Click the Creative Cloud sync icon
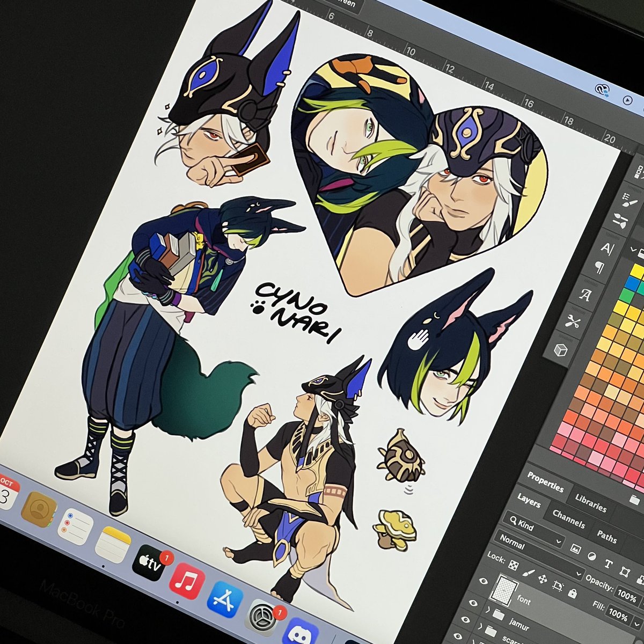Image resolution: width=644 pixels, height=644 pixels. tap(602, 90)
